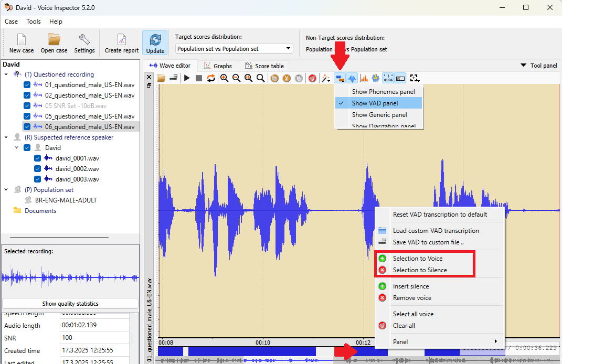This screenshot has width=604, height=364.
Task: Click Show quality statistics button
Action: [x=70, y=304]
